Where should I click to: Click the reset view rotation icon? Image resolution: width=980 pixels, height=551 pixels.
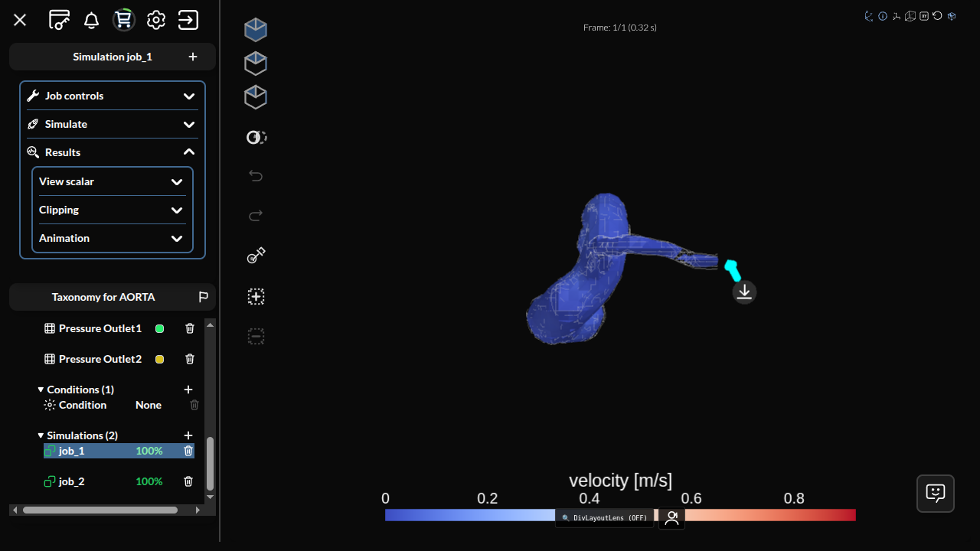[x=937, y=15]
